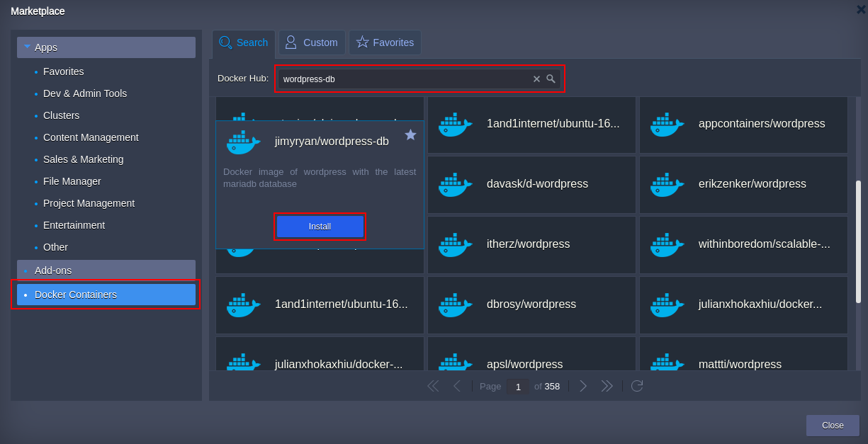Open Content Management category
Image resolution: width=868 pixels, height=444 pixels.
pyautogui.click(x=91, y=137)
